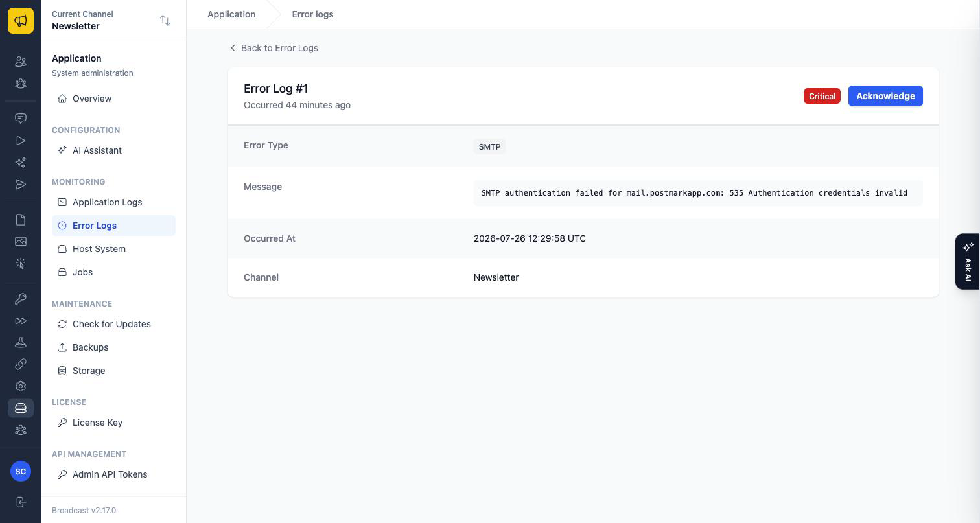This screenshot has width=980, height=523.
Task: Open the play triangle sequences icon
Action: [21, 141]
